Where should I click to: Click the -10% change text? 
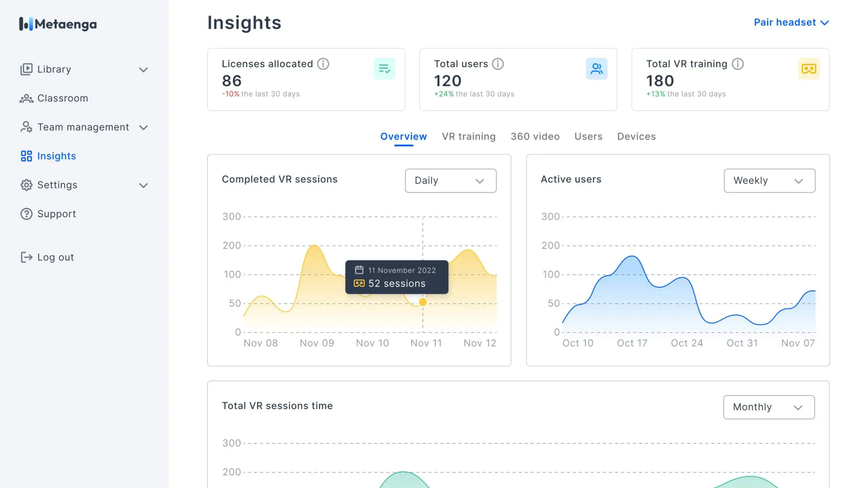click(x=231, y=94)
